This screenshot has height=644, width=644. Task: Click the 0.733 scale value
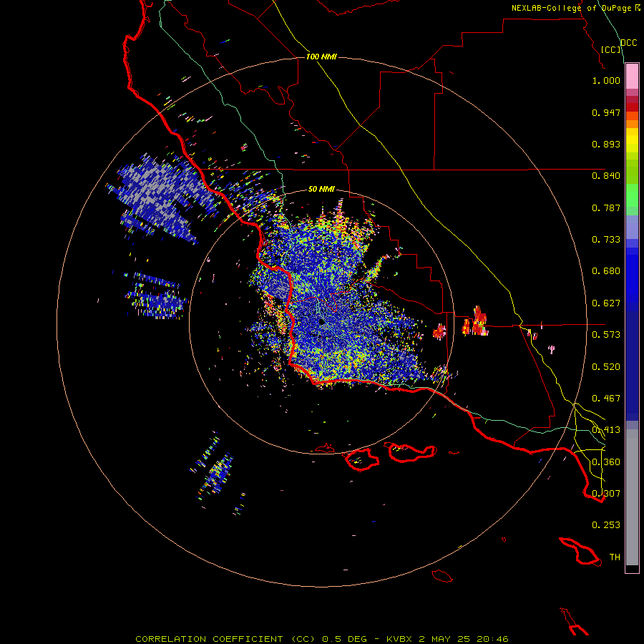coord(606,240)
